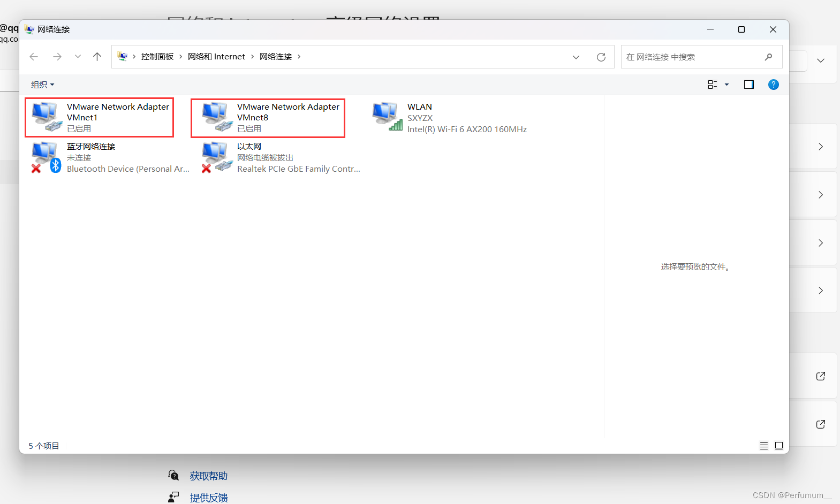Select the VMware Network Adapter VMnet8 icon
Image resolution: width=840 pixels, height=504 pixels.
[217, 117]
